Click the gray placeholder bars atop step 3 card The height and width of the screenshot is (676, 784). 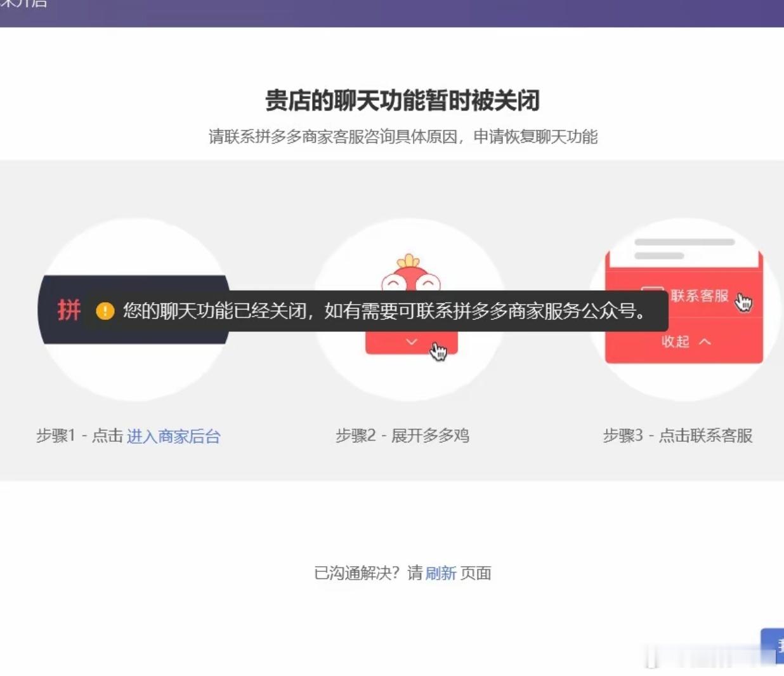(684, 243)
